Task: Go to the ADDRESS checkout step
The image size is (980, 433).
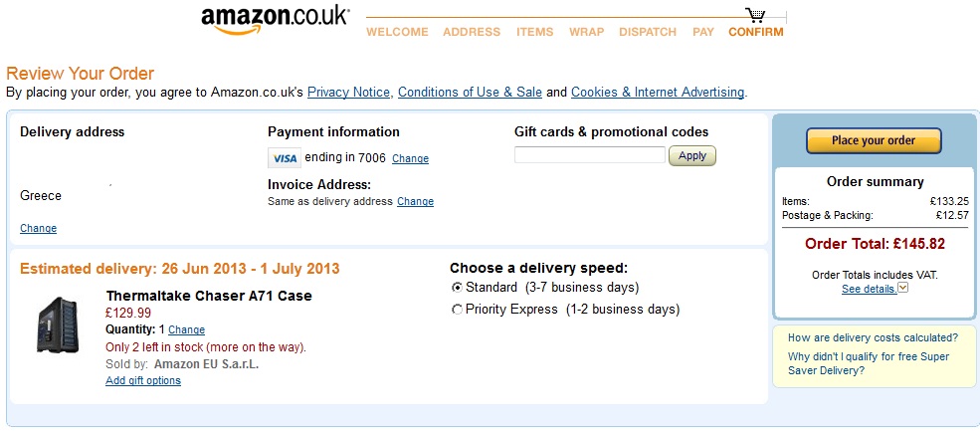Action: click(x=472, y=32)
